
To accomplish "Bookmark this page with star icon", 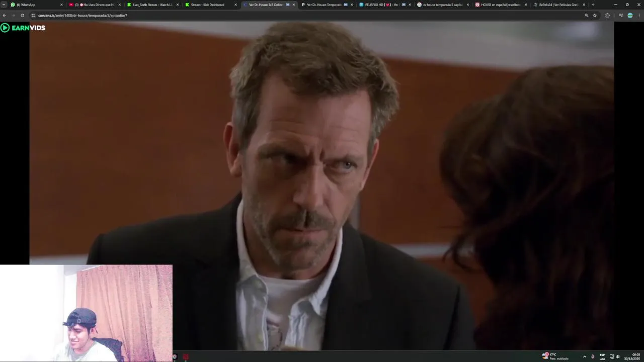I will click(x=595, y=16).
